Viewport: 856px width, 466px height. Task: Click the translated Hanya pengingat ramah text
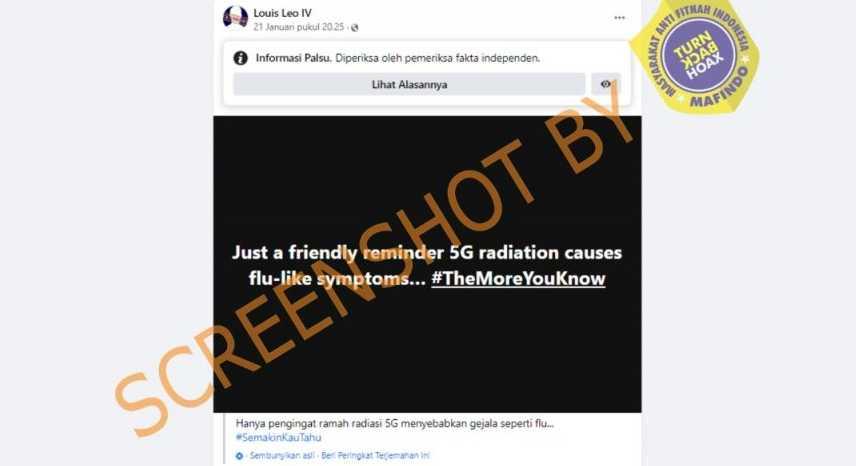(x=394, y=423)
